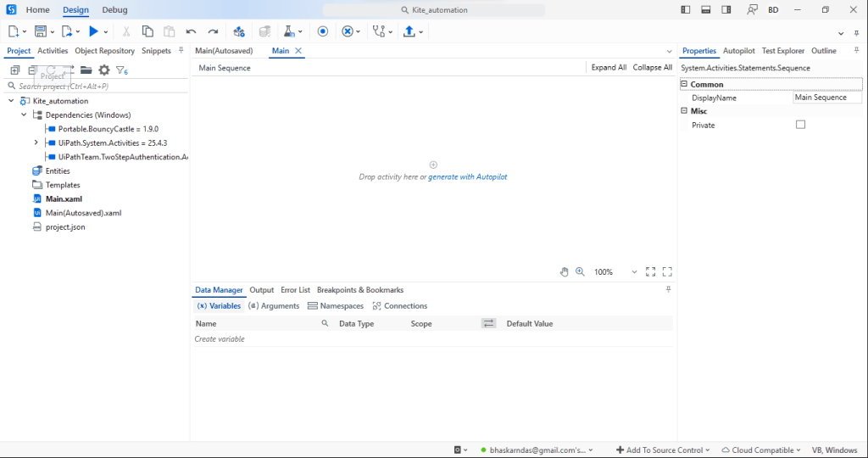The height and width of the screenshot is (458, 868).
Task: Click the Expand All button
Action: click(x=609, y=68)
